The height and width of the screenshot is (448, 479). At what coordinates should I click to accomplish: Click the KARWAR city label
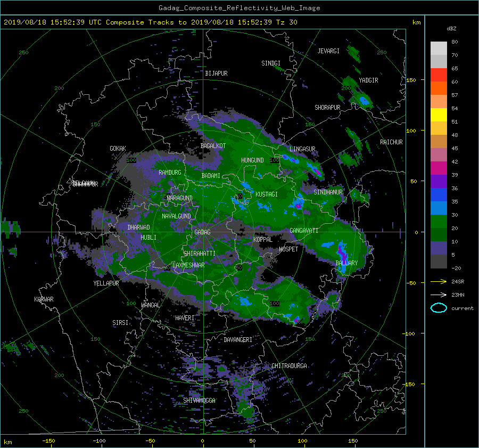click(x=44, y=299)
